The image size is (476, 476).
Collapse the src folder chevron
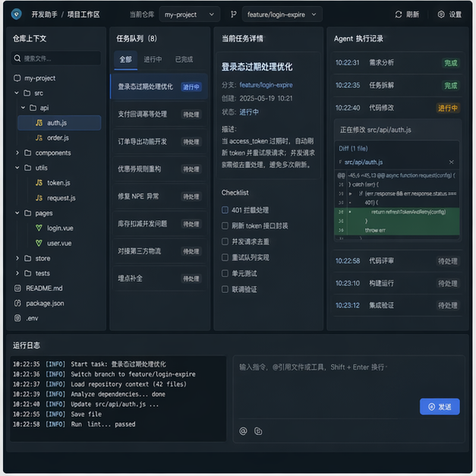[x=17, y=93]
